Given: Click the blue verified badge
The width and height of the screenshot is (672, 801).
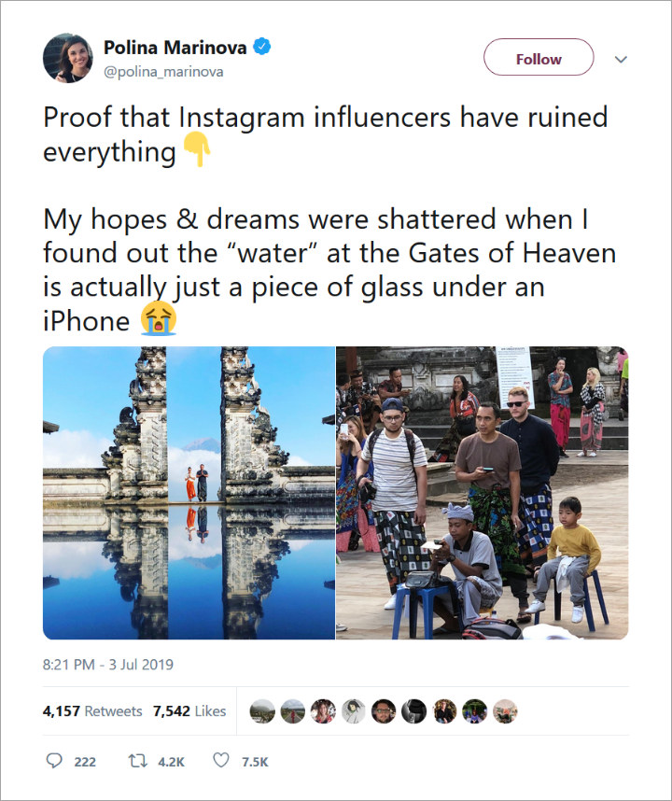Looking at the screenshot, I should pos(262,47).
